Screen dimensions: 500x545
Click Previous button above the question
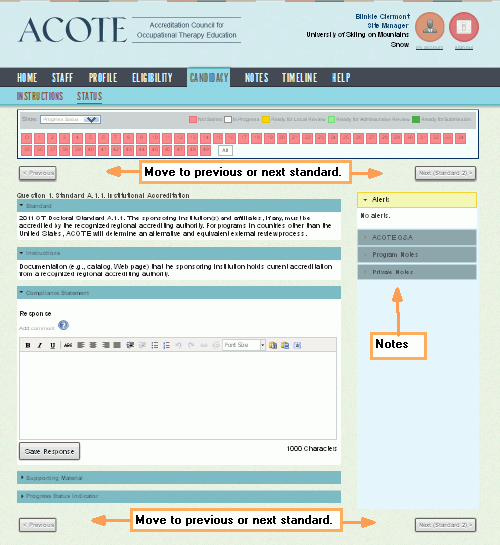click(x=38, y=173)
